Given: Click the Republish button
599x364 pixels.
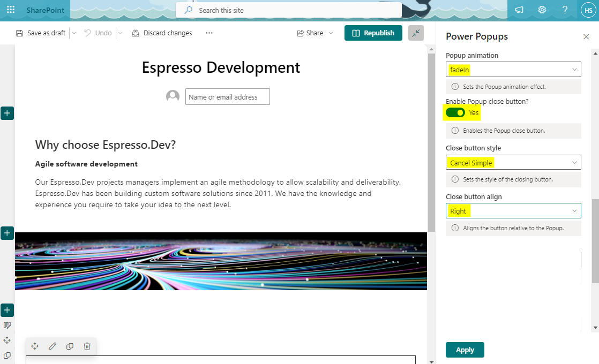Looking at the screenshot, I should pyautogui.click(x=373, y=33).
